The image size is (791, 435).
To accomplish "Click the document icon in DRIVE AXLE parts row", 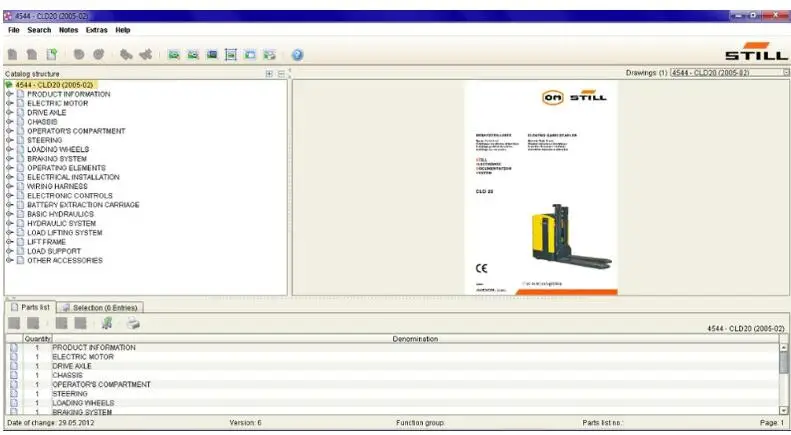I will tap(14, 366).
